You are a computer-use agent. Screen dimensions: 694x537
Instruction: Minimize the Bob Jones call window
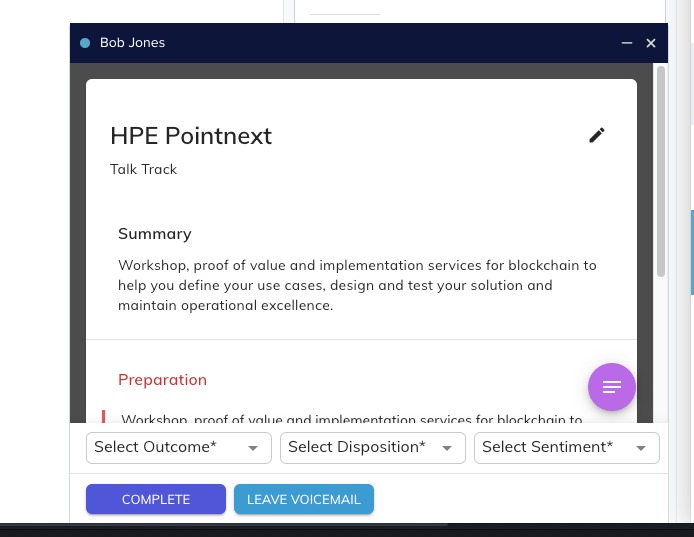627,43
